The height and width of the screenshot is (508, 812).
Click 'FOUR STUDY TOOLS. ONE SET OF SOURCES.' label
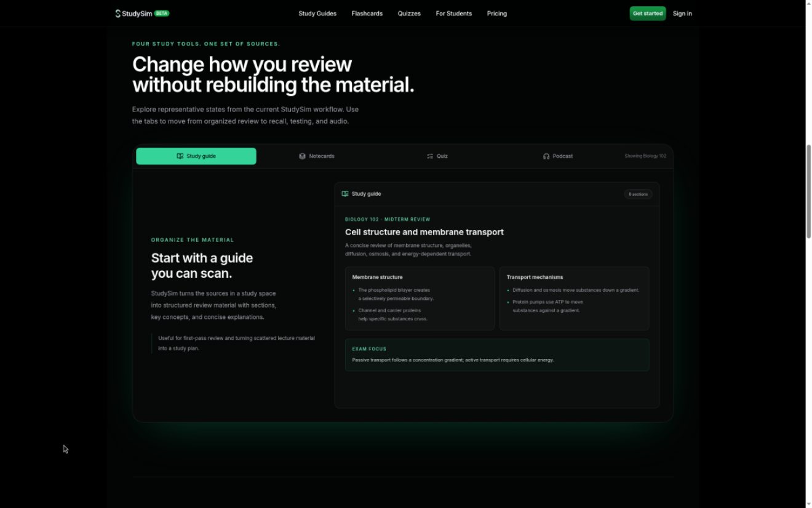tap(206, 44)
